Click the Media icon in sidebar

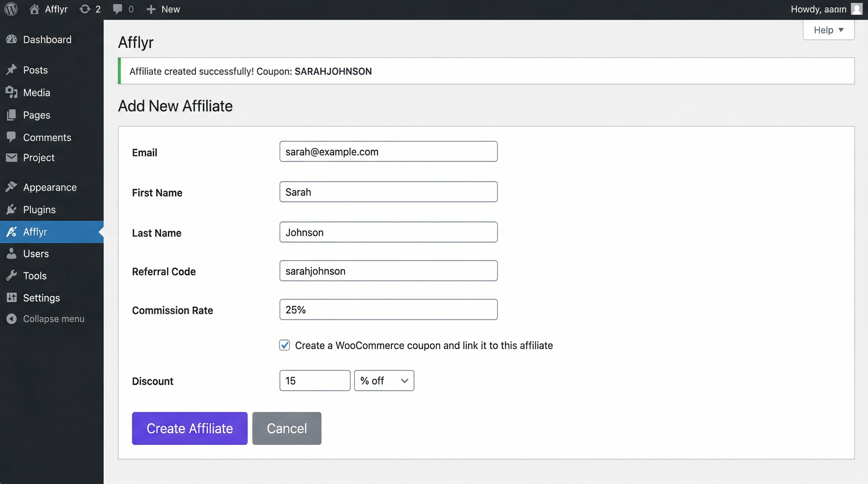[11, 92]
